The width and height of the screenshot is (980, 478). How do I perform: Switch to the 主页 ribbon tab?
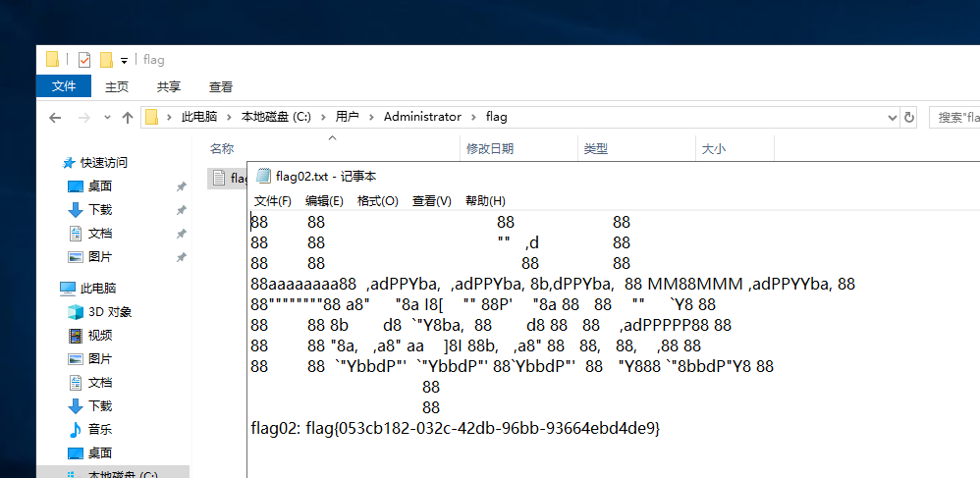click(x=117, y=86)
